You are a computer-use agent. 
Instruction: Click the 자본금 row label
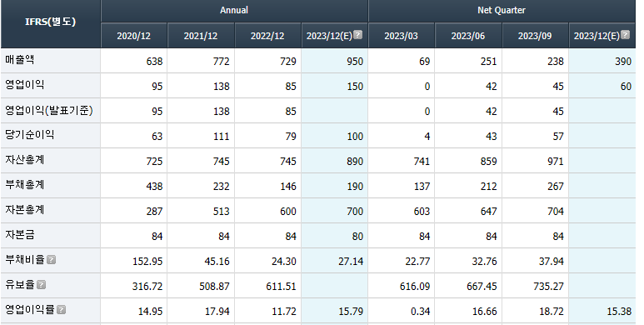point(20,235)
